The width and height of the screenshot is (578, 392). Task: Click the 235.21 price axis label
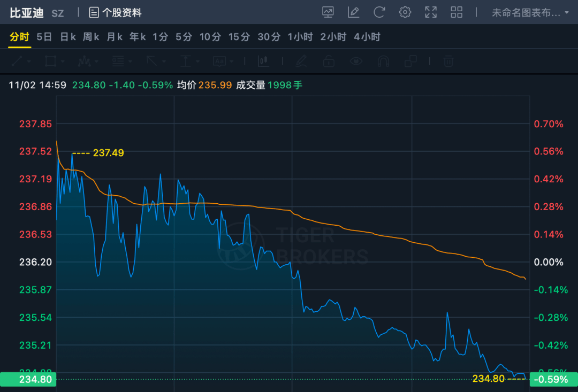click(35, 345)
